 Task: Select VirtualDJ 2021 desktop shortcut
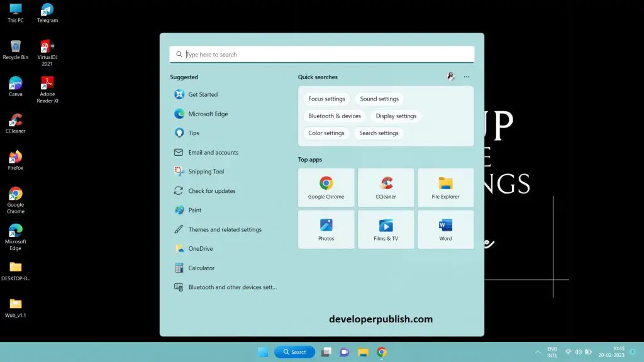pos(47,53)
